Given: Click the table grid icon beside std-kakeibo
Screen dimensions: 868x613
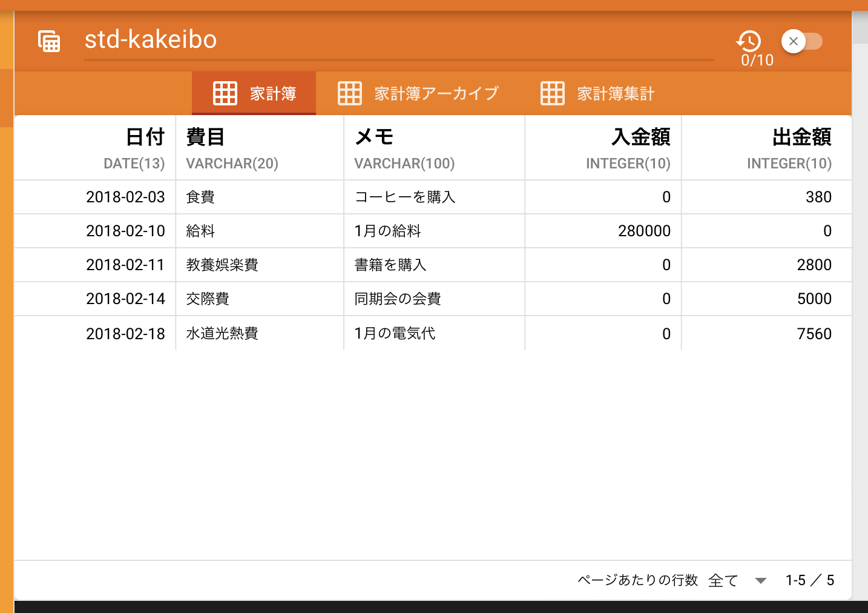Looking at the screenshot, I should pyautogui.click(x=49, y=41).
